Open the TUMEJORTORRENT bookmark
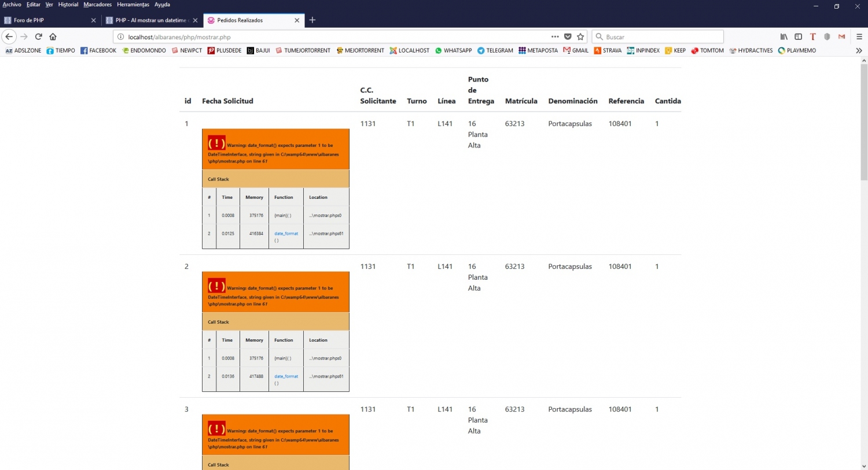 click(303, 50)
